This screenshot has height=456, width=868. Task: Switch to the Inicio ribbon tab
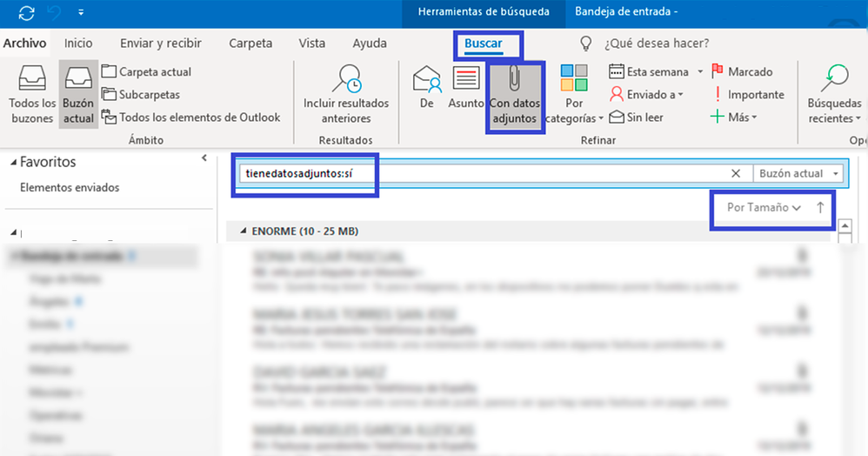(x=78, y=44)
